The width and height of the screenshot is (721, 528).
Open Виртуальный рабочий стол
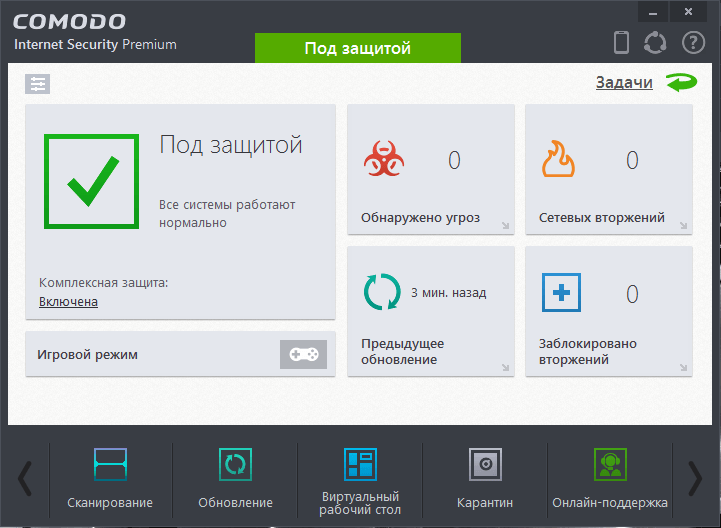click(x=360, y=481)
